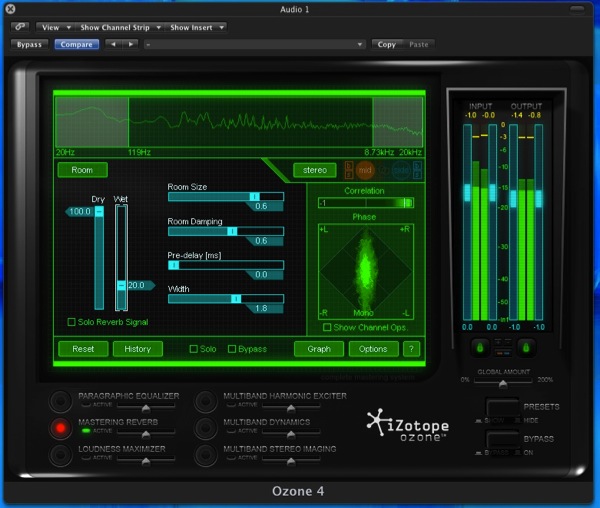Select the Multiband Stereo Imaging module knob
The image size is (600, 508).
205,455
